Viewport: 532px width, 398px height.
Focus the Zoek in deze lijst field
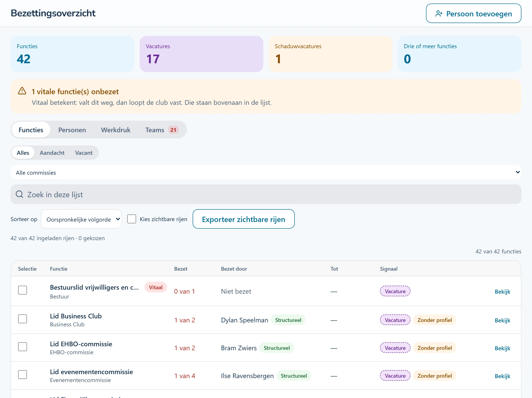[266, 194]
